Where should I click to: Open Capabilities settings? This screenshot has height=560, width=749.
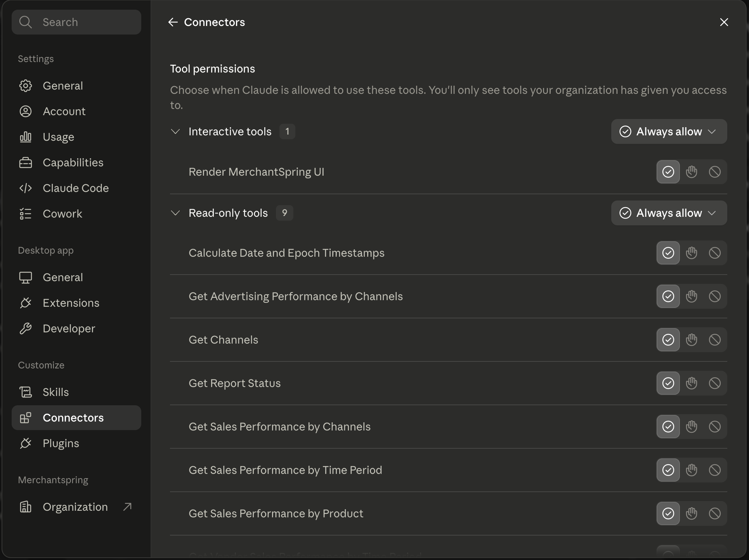point(76,162)
